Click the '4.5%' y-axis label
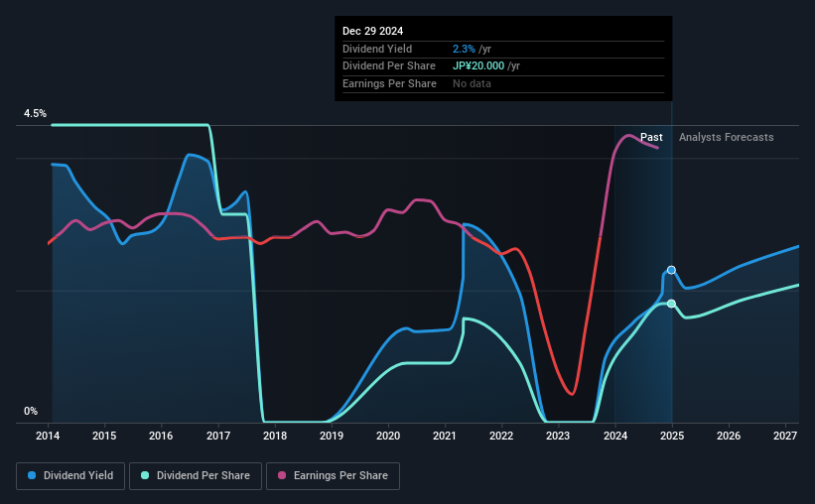815x504 pixels. (35, 113)
